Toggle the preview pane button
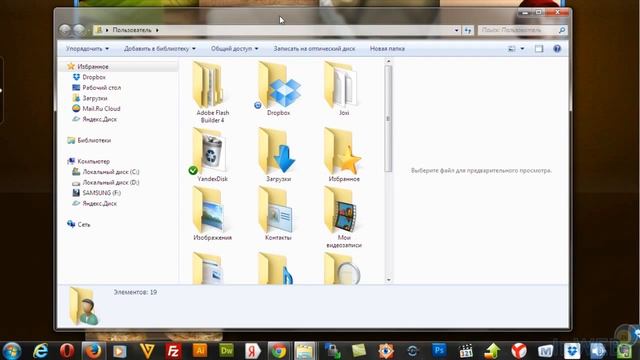Image resolution: width=640 pixels, height=360 pixels. tap(539, 49)
